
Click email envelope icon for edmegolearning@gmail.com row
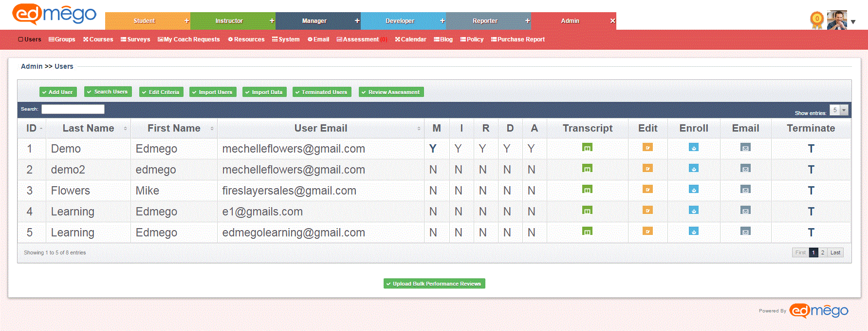click(745, 231)
